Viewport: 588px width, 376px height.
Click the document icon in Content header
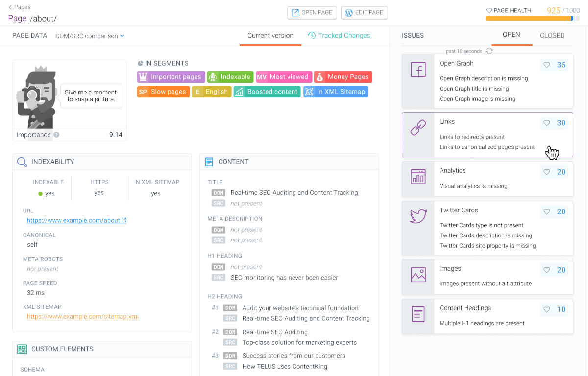pyautogui.click(x=209, y=162)
